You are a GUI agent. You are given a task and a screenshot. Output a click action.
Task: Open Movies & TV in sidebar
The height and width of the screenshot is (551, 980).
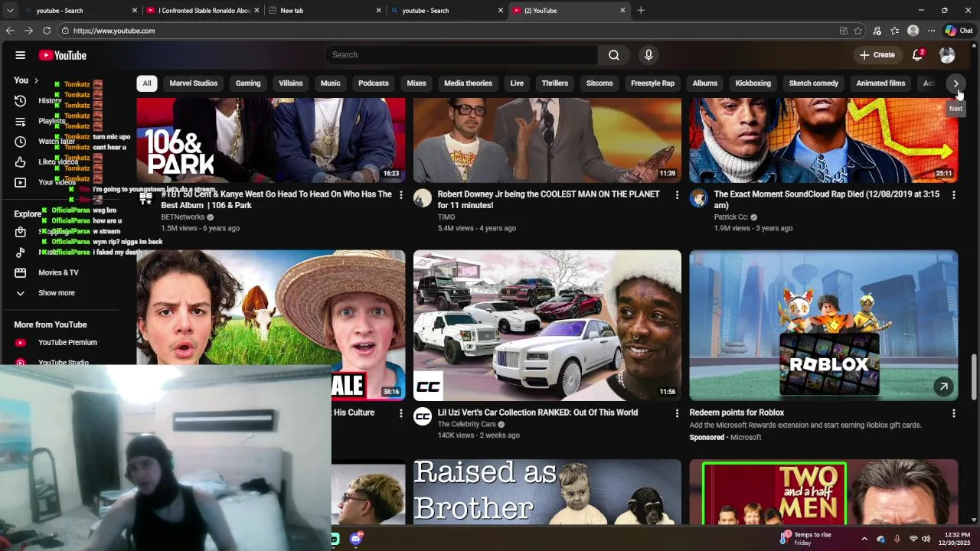click(60, 272)
